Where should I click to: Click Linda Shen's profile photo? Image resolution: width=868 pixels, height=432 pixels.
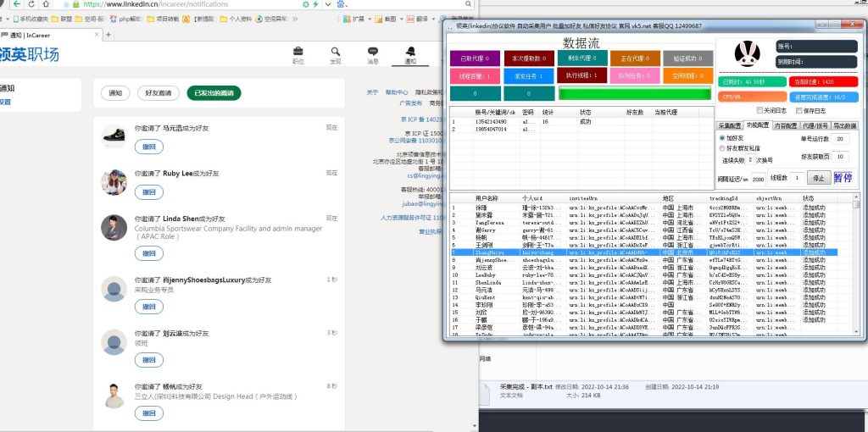[114, 227]
